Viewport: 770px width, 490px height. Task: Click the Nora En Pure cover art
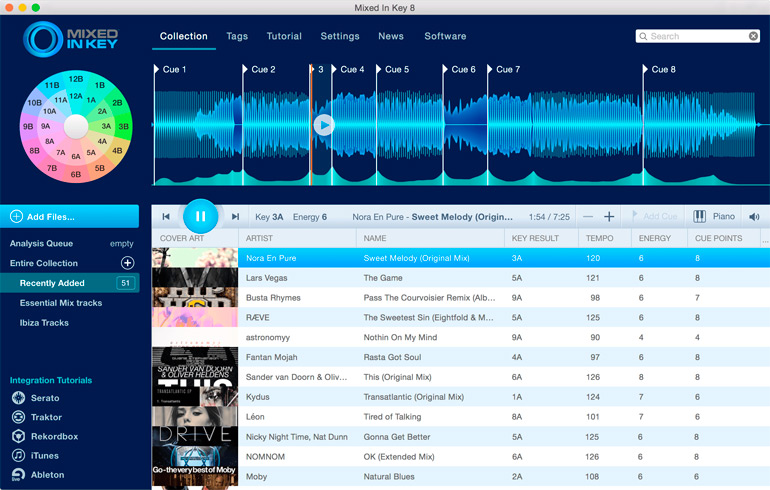(195, 258)
